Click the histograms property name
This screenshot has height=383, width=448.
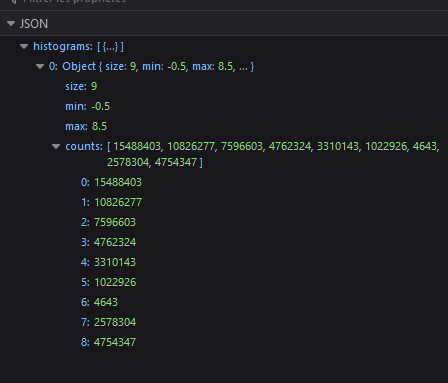tap(63, 46)
